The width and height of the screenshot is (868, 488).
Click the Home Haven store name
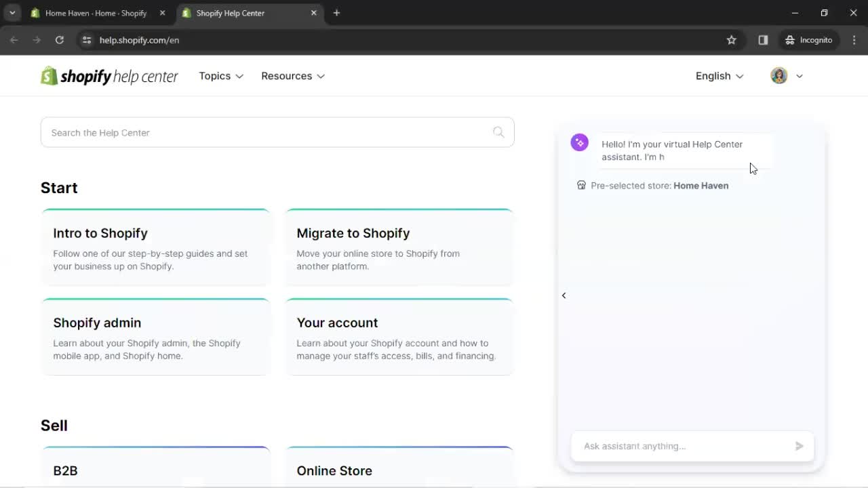pos(701,186)
